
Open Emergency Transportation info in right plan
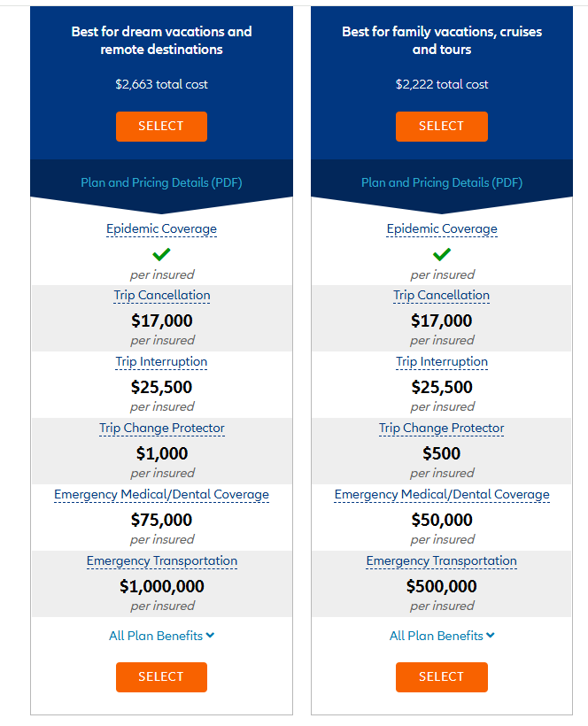tap(441, 560)
